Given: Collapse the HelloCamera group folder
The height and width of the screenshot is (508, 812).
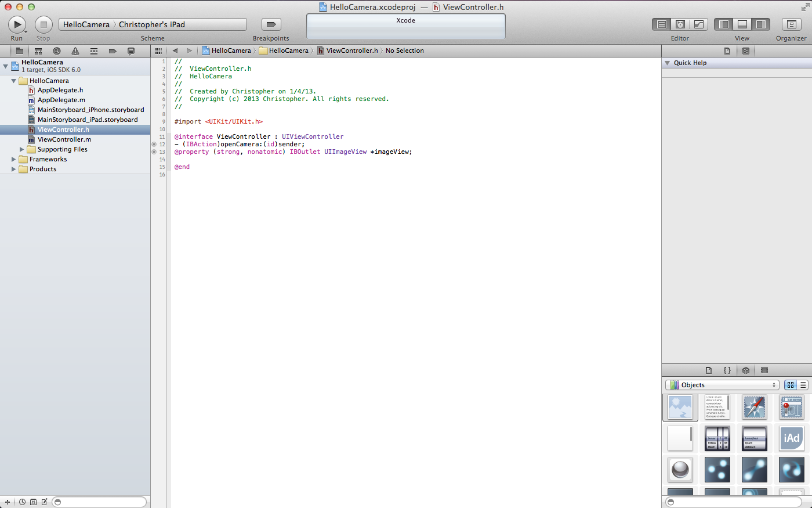Looking at the screenshot, I should click(x=13, y=81).
